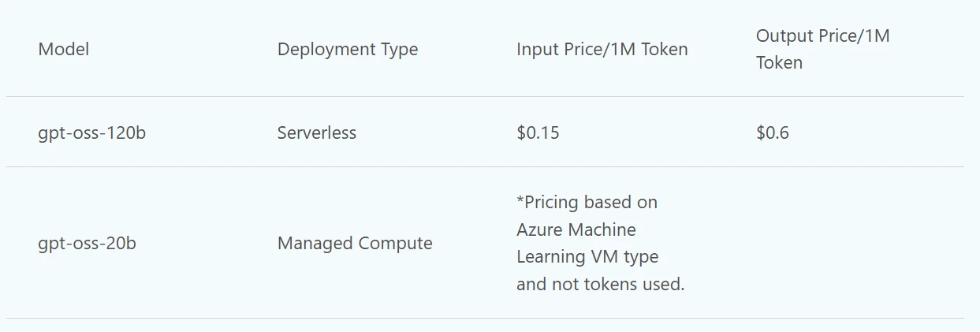Screen dimensions: 980x332
Task: Click the divider line beneath the header row
Action: pyautogui.click(x=485, y=97)
